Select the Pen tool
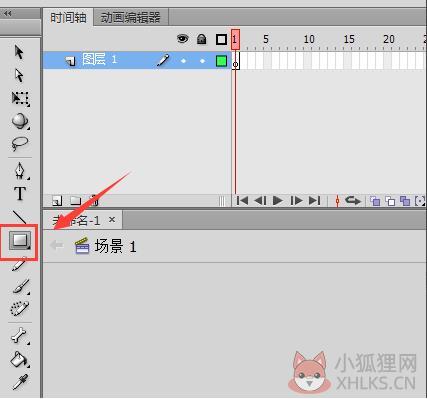427x399 pixels. 20,171
